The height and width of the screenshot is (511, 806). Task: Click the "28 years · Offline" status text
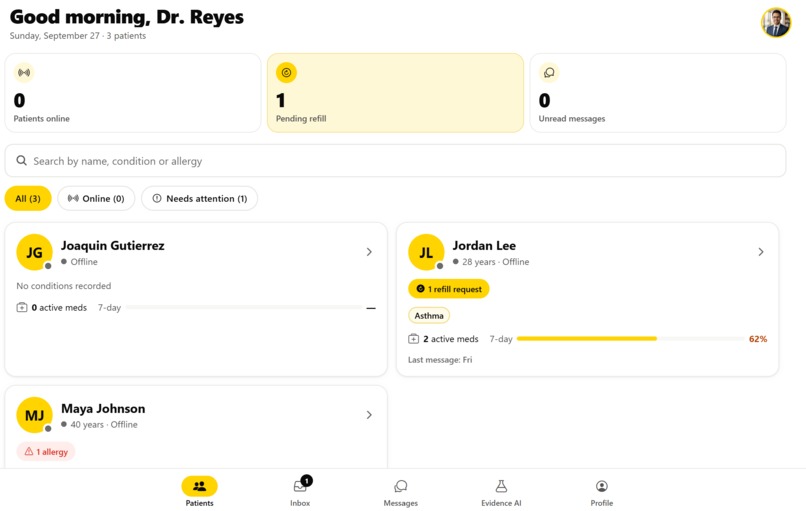click(496, 262)
